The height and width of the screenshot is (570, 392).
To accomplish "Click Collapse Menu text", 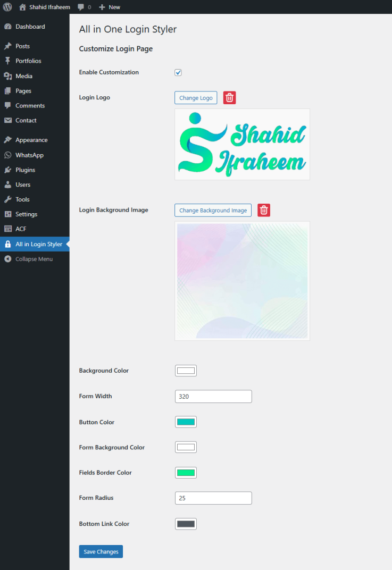I will 34,259.
